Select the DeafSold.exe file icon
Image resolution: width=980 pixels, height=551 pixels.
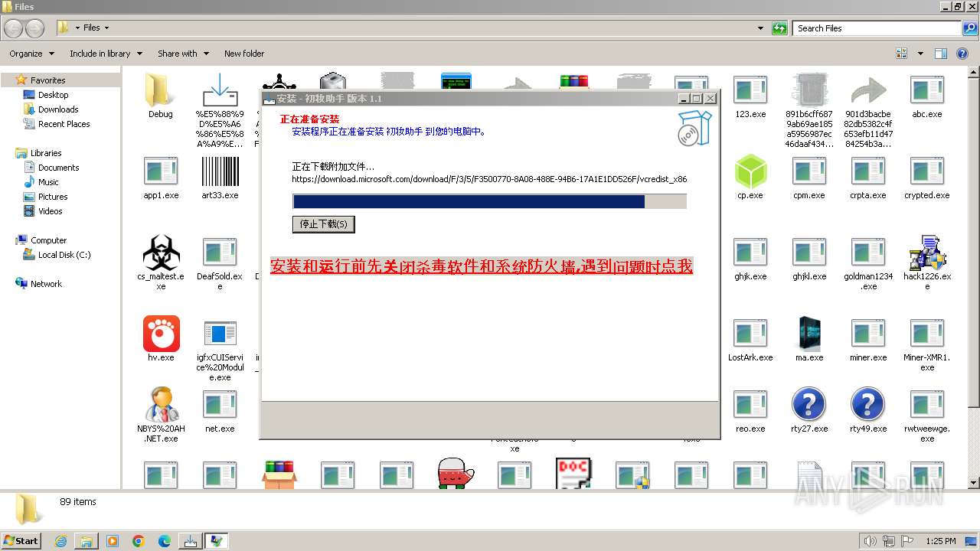220,253
